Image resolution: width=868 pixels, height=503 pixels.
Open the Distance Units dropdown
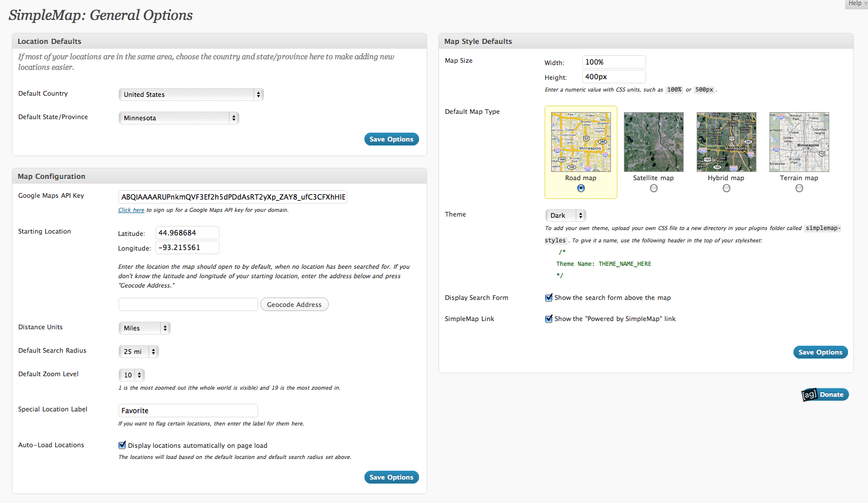[144, 328]
